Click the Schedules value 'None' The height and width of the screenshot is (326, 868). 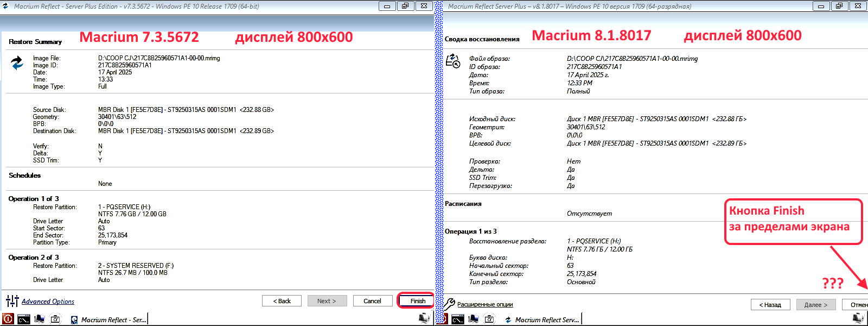(105, 184)
